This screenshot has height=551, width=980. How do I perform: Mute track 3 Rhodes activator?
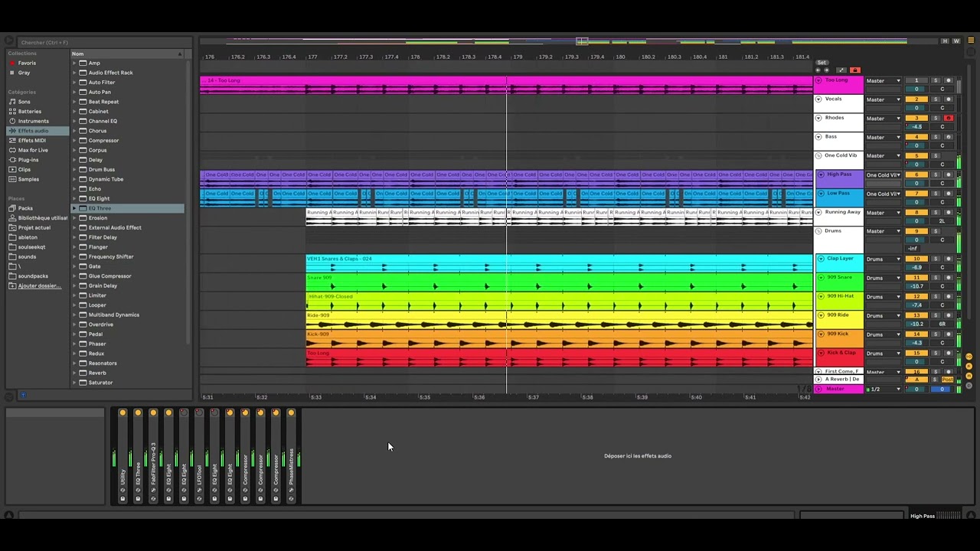(x=916, y=118)
